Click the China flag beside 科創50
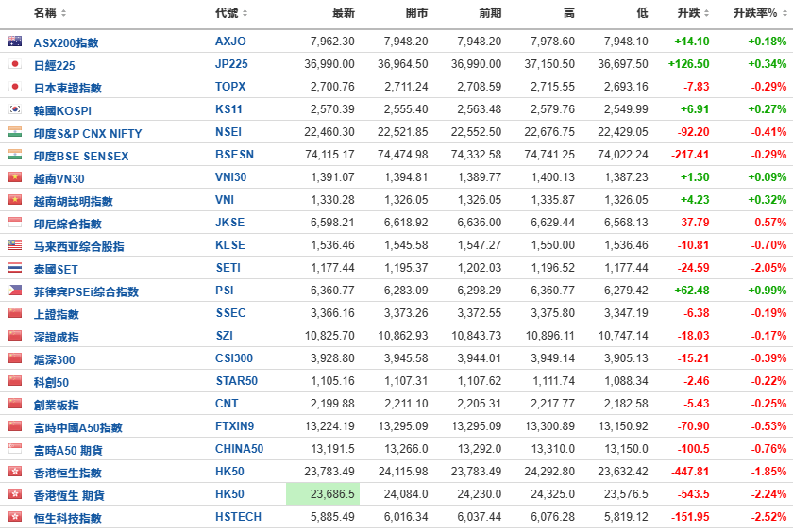The width and height of the screenshot is (793, 532). pos(15,381)
